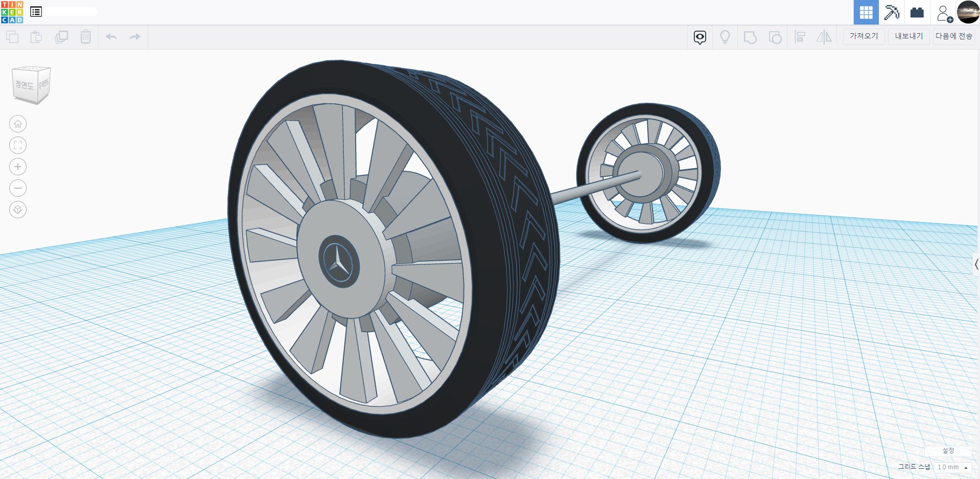The image size is (980, 479).
Task: Click the 설정 settings button
Action: click(948, 451)
